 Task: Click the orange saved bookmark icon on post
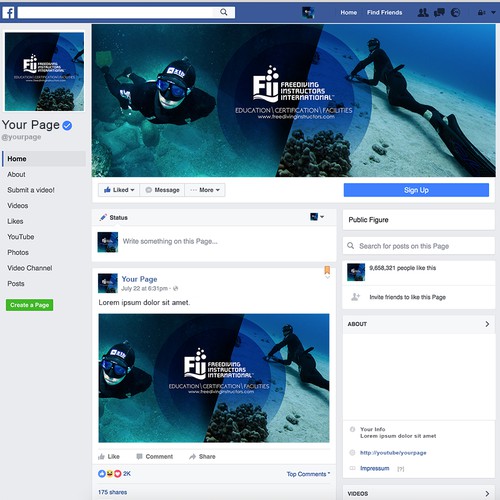click(x=327, y=270)
